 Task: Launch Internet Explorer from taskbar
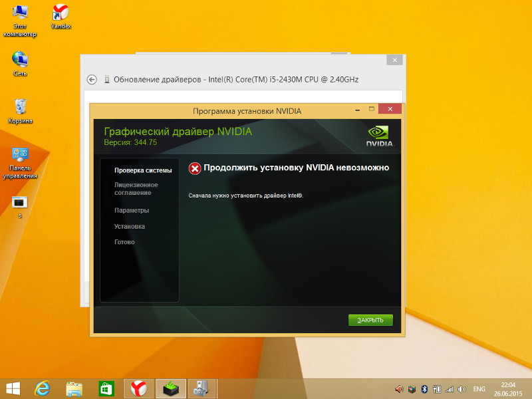tap(43, 388)
